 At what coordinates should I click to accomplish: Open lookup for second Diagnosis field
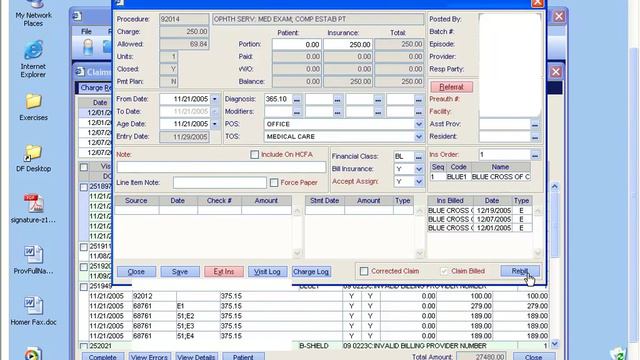click(337, 99)
